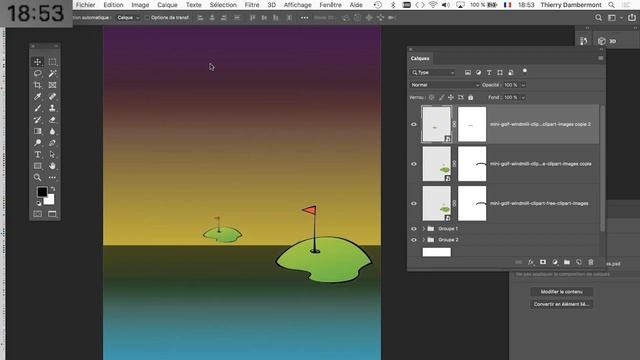Select the Zoom tool
Viewport: 640px width, 360px height.
pos(38,178)
